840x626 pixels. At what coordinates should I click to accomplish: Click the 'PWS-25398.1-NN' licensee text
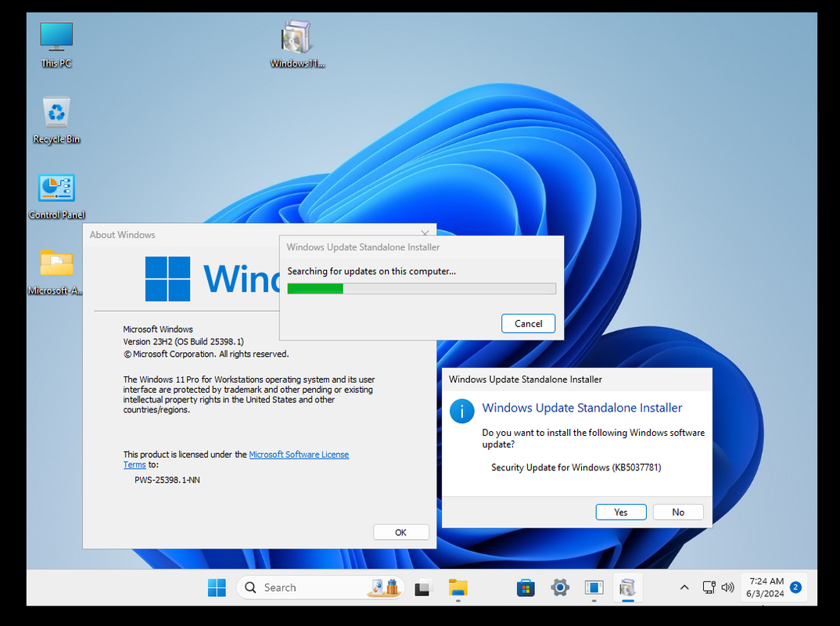(x=167, y=480)
